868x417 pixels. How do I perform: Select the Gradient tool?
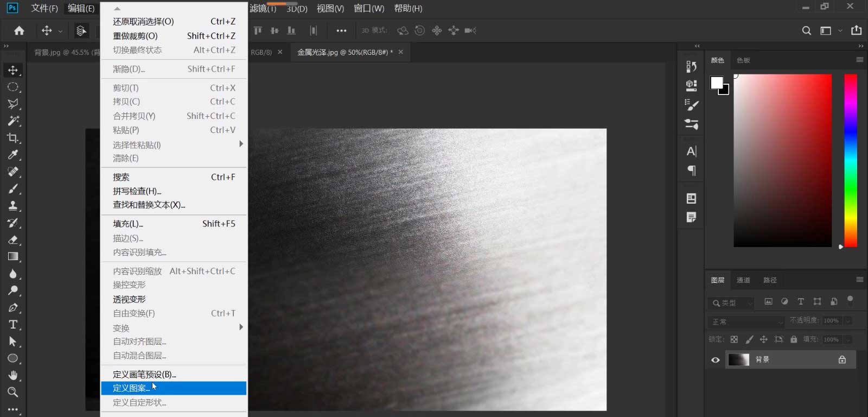pyautogui.click(x=13, y=256)
